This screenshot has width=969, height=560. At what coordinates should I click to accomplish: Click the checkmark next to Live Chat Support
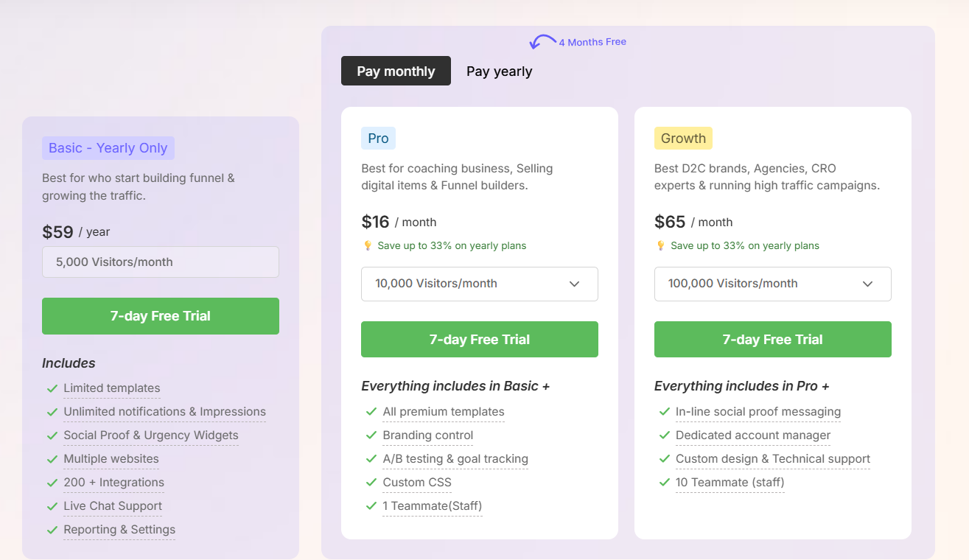coord(52,506)
